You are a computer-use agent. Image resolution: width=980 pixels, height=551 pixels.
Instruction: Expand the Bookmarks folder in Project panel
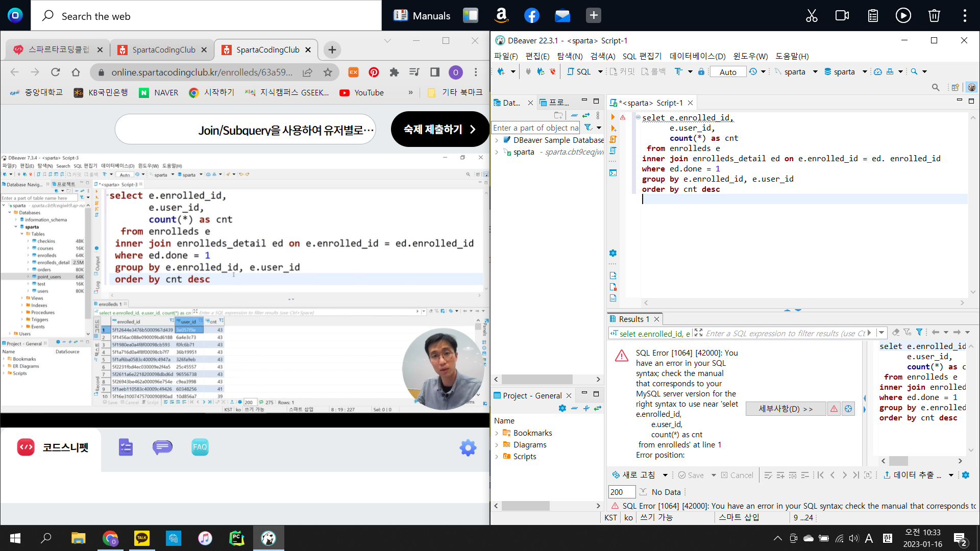tap(497, 433)
